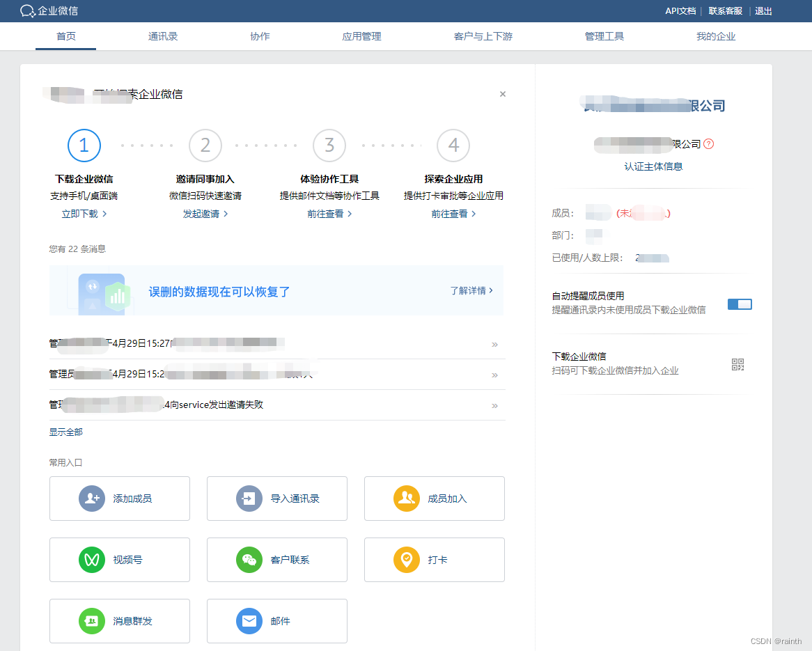
Task: Click the 添加成员 person-plus icon
Action: 92,499
